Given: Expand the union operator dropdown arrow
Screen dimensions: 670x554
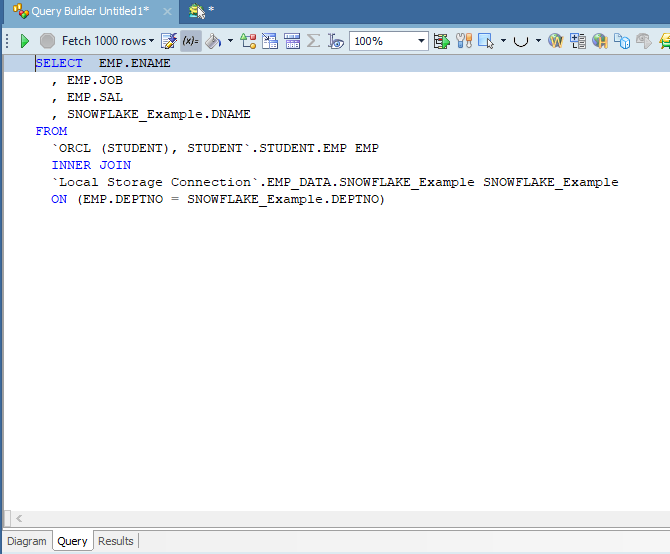Looking at the screenshot, I should (x=538, y=41).
